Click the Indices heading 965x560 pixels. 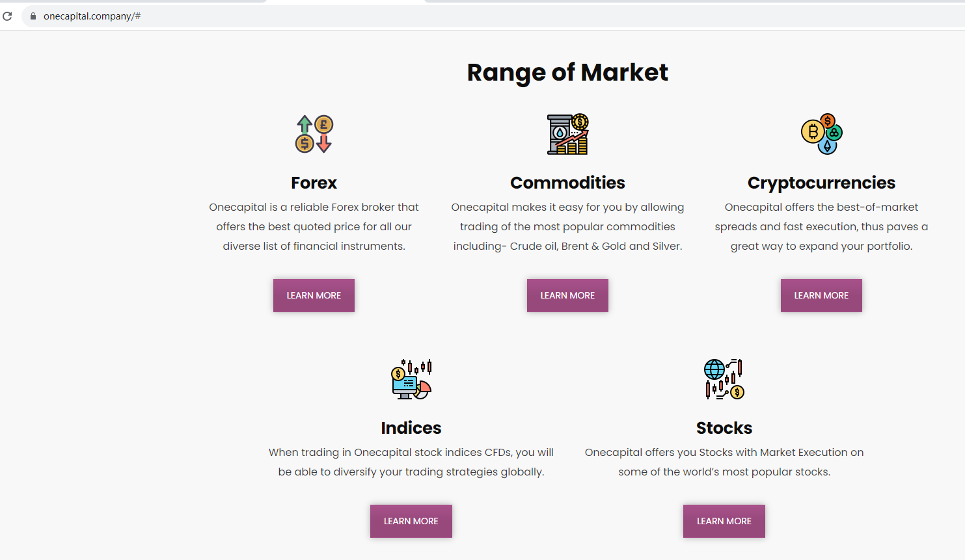pos(411,428)
